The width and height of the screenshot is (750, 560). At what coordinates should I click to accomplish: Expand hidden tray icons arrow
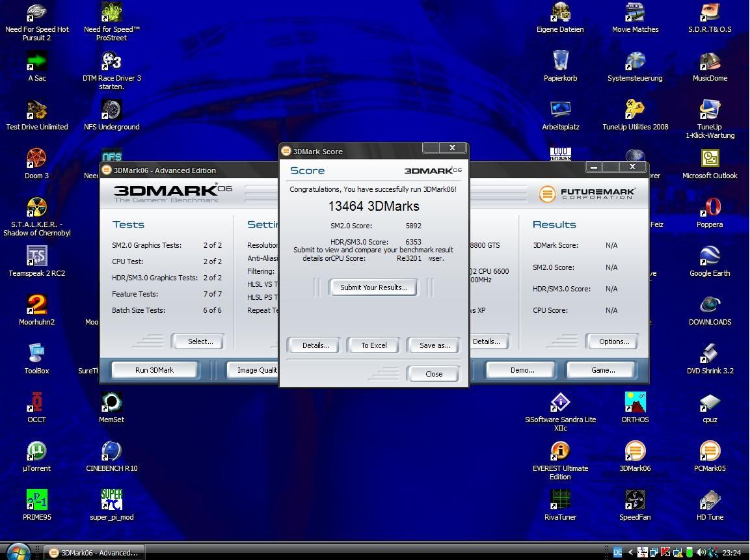coord(630,552)
